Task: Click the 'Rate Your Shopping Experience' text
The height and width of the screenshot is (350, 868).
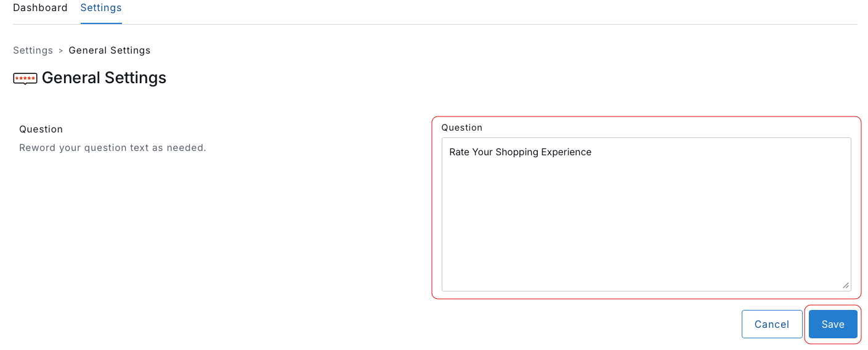Action: (x=520, y=152)
